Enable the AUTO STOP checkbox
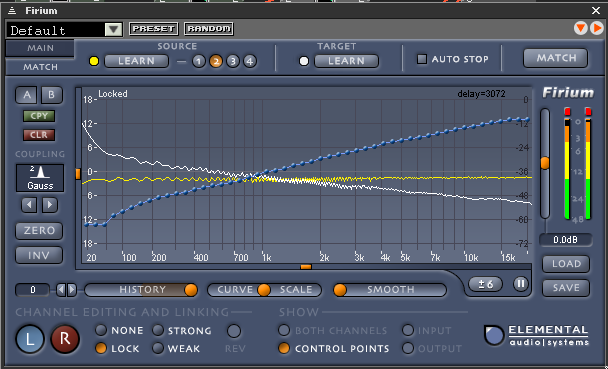 [x=422, y=59]
